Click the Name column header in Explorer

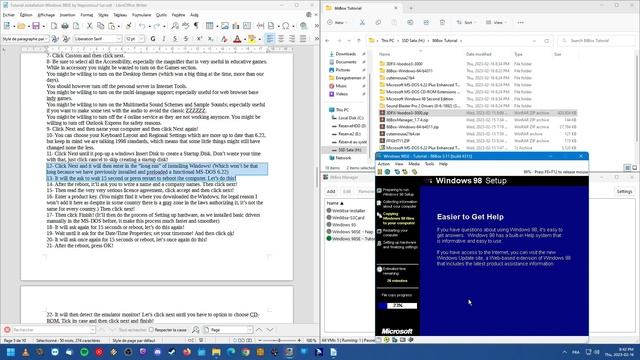tap(384, 54)
